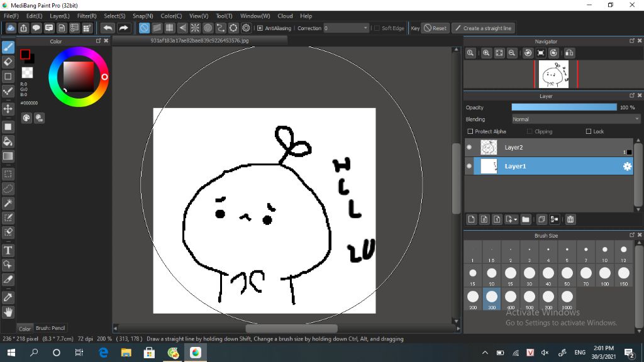Select the Magic Wand tool

(x=8, y=203)
